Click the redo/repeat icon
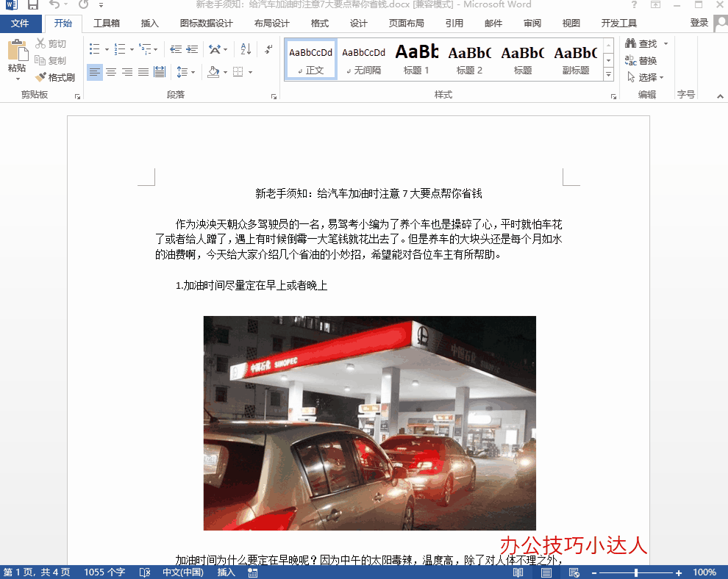This screenshot has height=579, width=728. [x=84, y=4]
